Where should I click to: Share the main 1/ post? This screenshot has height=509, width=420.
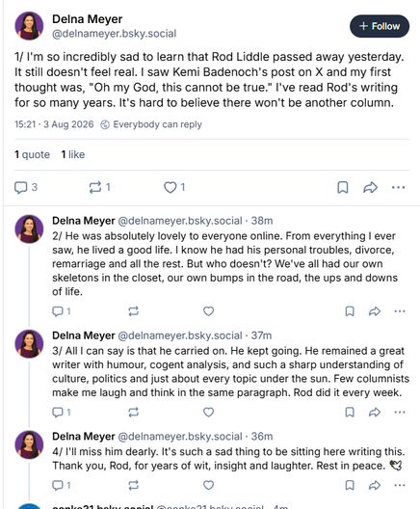370,187
